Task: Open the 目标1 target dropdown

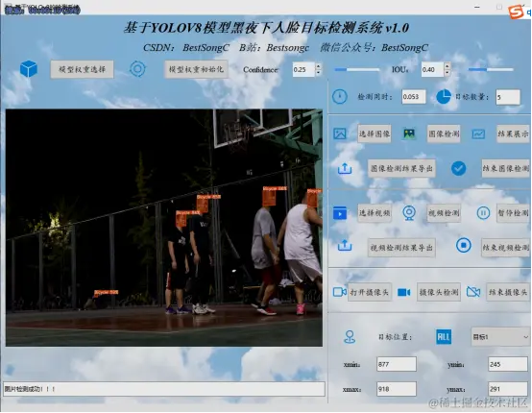Action: coord(500,337)
